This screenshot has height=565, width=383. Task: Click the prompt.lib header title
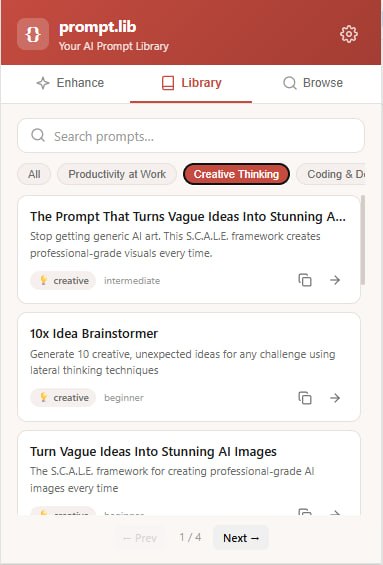(x=98, y=28)
